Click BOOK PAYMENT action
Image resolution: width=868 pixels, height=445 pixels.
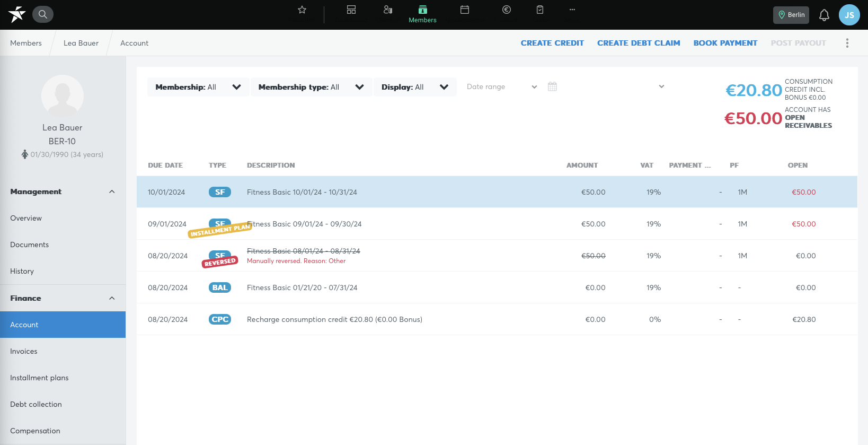pyautogui.click(x=725, y=43)
